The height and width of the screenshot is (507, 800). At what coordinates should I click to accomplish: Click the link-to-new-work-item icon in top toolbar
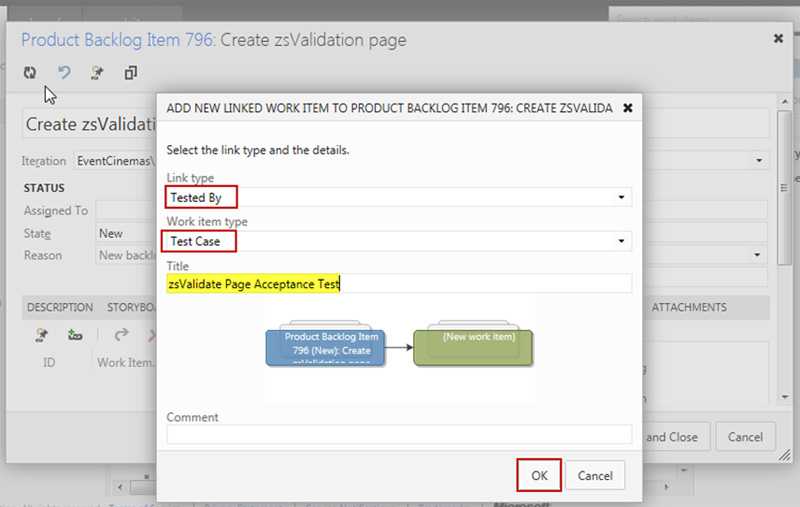(x=97, y=72)
